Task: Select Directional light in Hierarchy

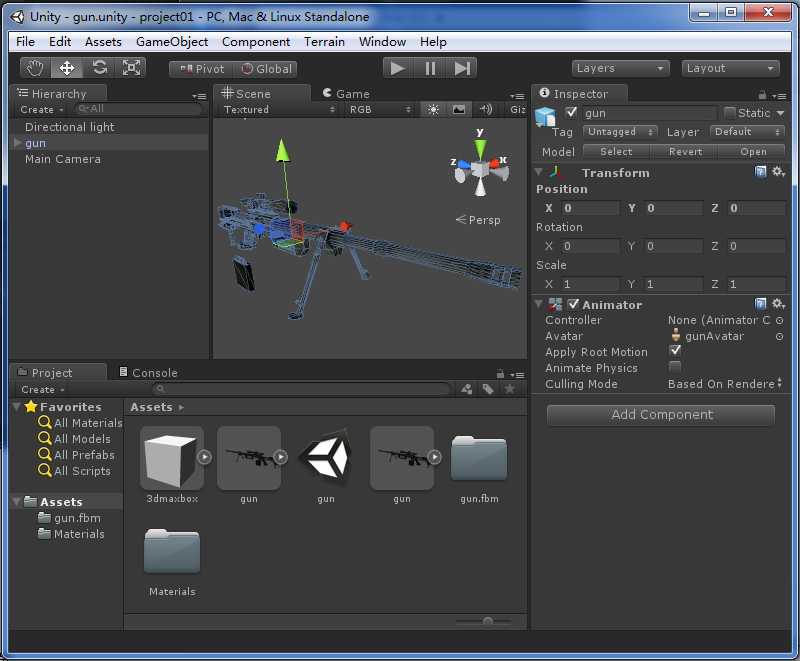Action: click(70, 127)
